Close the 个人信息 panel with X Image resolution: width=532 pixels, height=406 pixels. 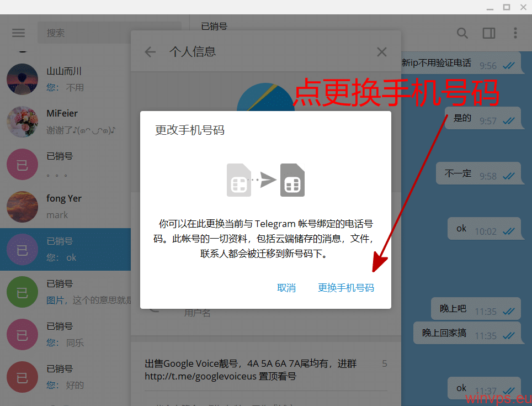coord(382,52)
